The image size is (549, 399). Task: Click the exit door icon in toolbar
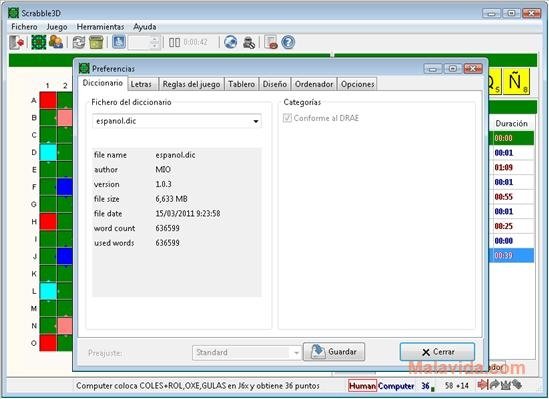(x=16, y=42)
